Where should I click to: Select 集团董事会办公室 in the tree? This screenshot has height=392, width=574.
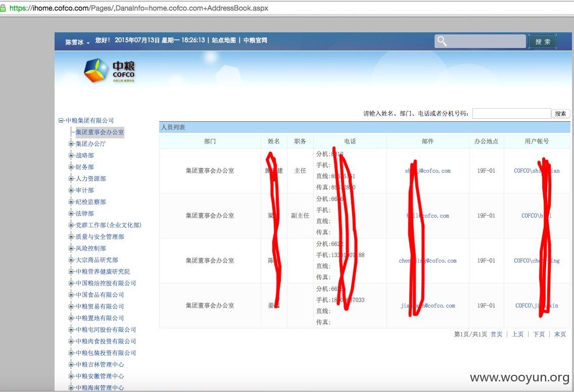[x=100, y=132]
